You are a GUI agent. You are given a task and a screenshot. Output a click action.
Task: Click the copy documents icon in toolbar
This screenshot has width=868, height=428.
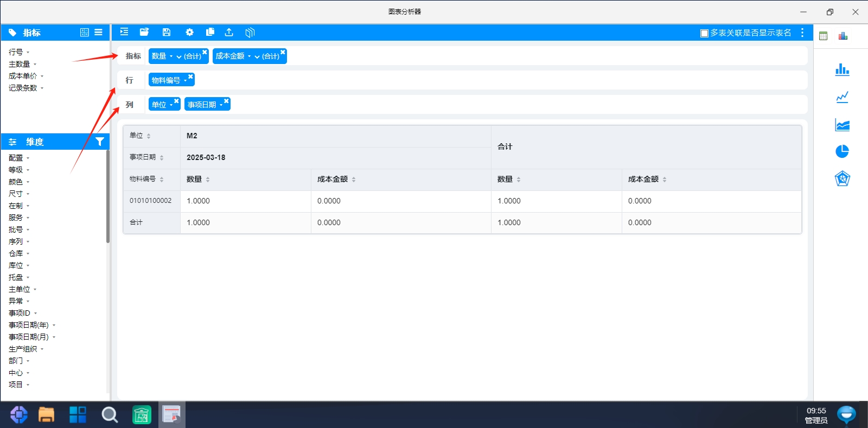(x=210, y=32)
